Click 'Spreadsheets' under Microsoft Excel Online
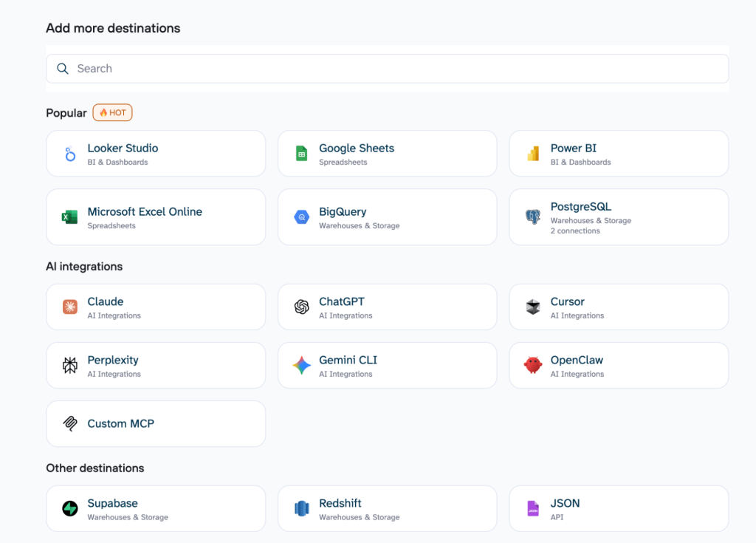 pyautogui.click(x=111, y=226)
